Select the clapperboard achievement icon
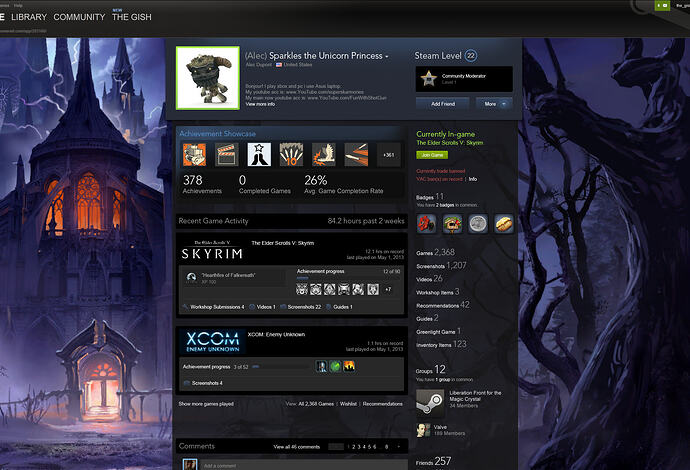Image resolution: width=690 pixels, height=470 pixels. (x=227, y=154)
